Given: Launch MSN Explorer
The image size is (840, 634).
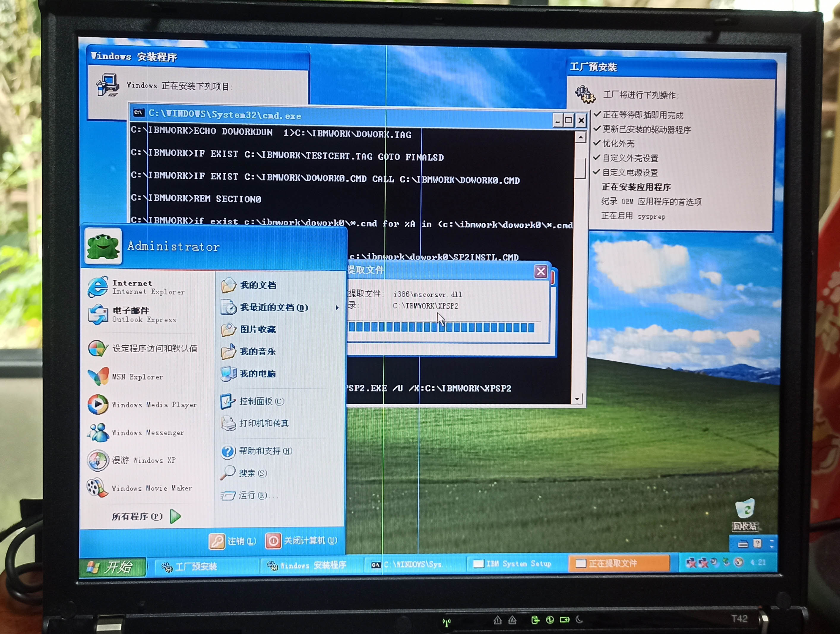Looking at the screenshot, I should 126,377.
